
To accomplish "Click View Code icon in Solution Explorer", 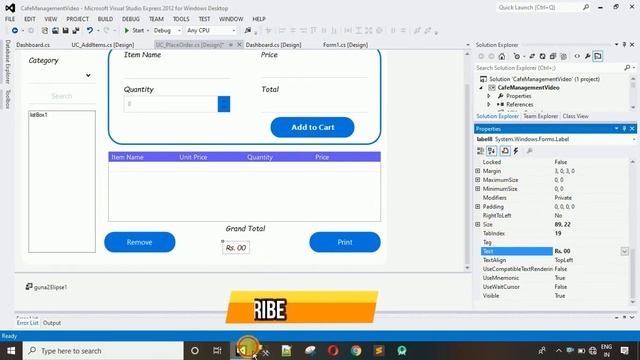I will [x=577, y=56].
